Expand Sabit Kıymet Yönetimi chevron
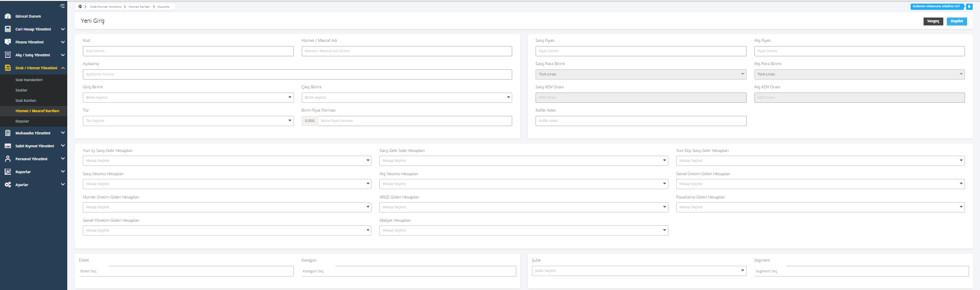This screenshot has height=290, width=980. click(x=63, y=146)
